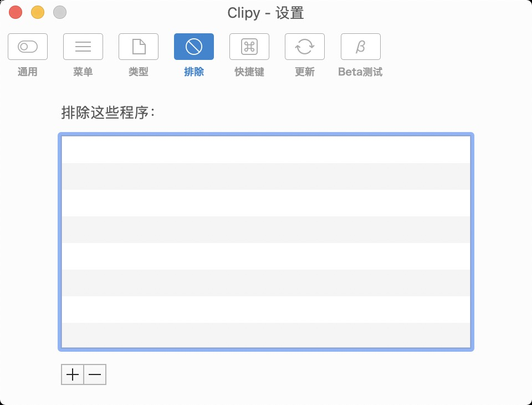Minimize the Clipy settings window
Viewport: 532px width, 405px height.
(38, 13)
